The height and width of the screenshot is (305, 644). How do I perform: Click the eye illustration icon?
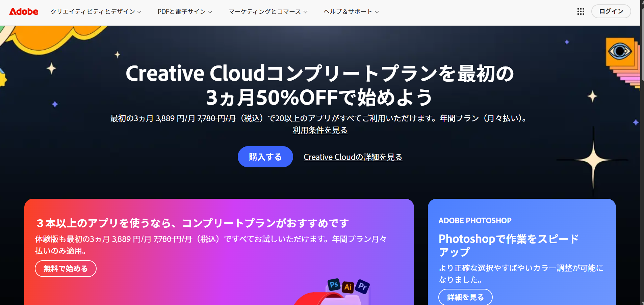coord(620,51)
